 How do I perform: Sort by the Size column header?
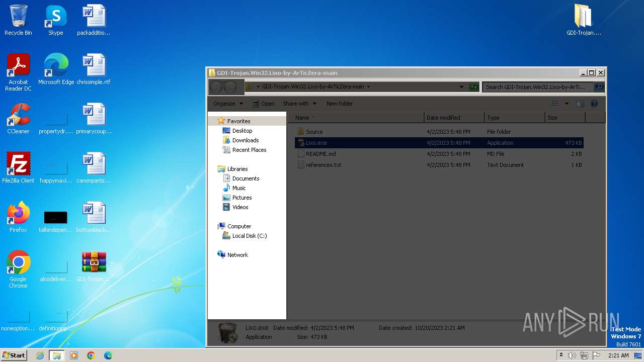click(565, 118)
